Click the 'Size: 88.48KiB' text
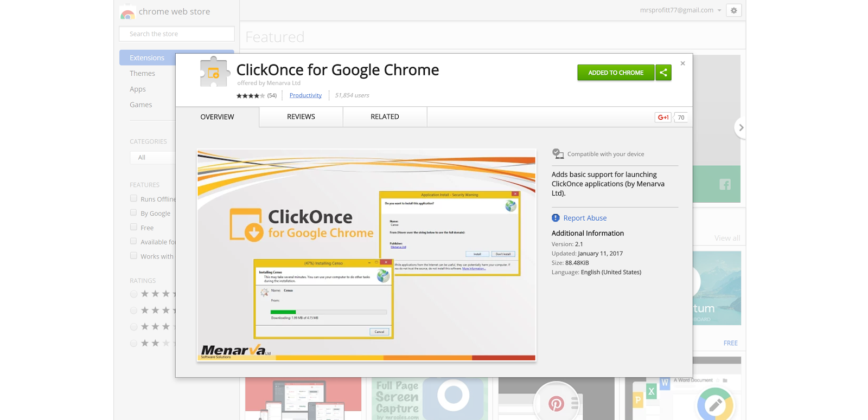 (570, 263)
